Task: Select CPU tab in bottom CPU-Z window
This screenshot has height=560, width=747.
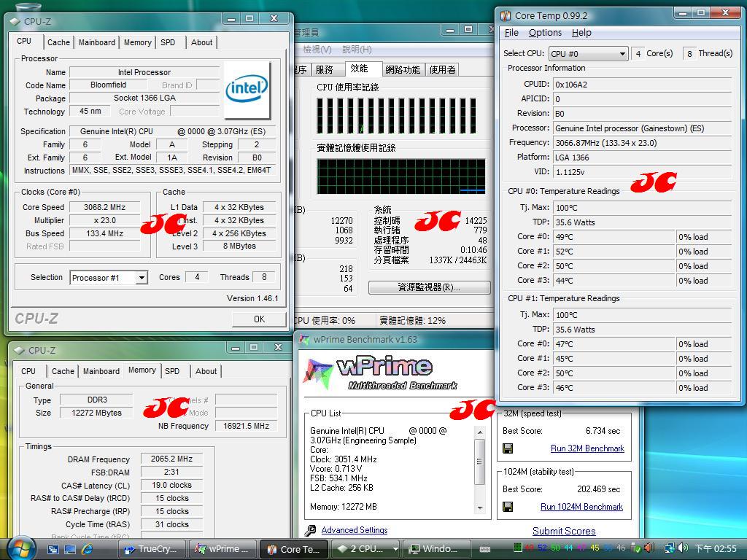Action: coord(28,371)
